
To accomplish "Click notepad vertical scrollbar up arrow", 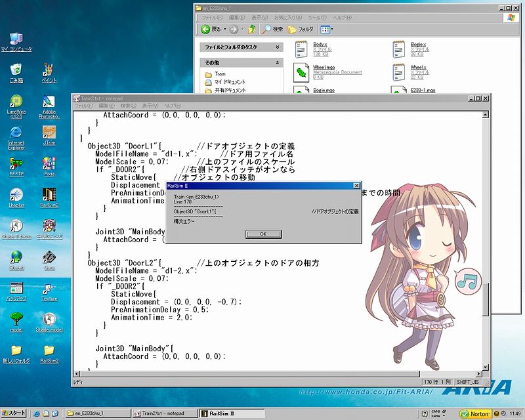I will point(486,115).
